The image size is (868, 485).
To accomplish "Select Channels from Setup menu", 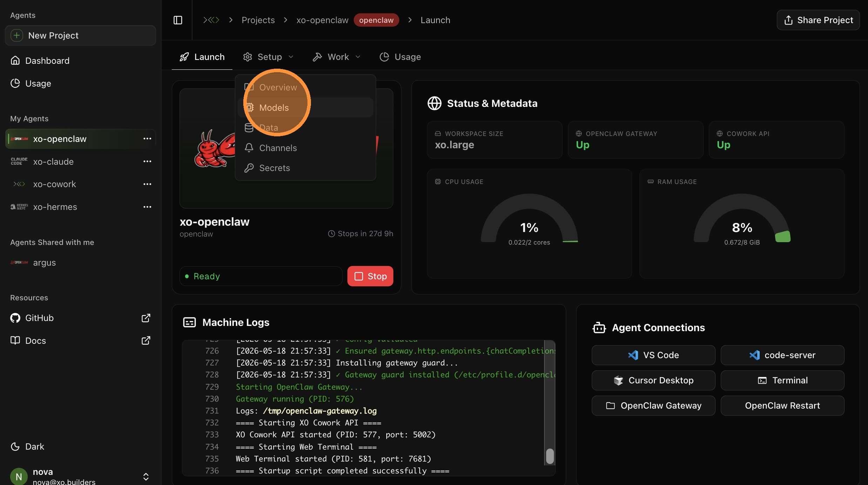I will click(305, 148).
